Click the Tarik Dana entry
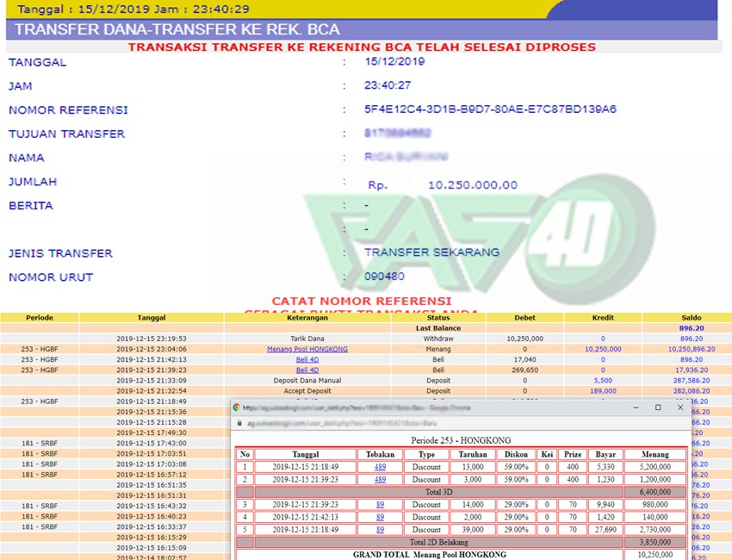Viewport: 732px width, 560px height. [x=307, y=339]
